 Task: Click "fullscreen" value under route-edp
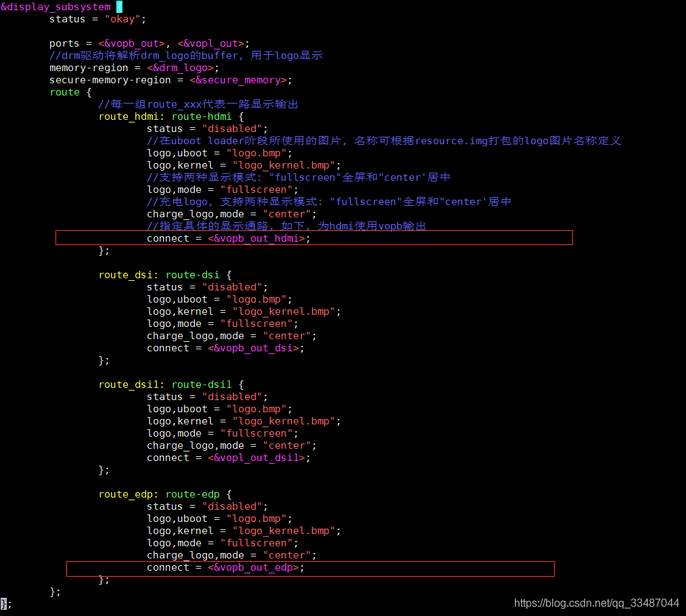pos(256,544)
